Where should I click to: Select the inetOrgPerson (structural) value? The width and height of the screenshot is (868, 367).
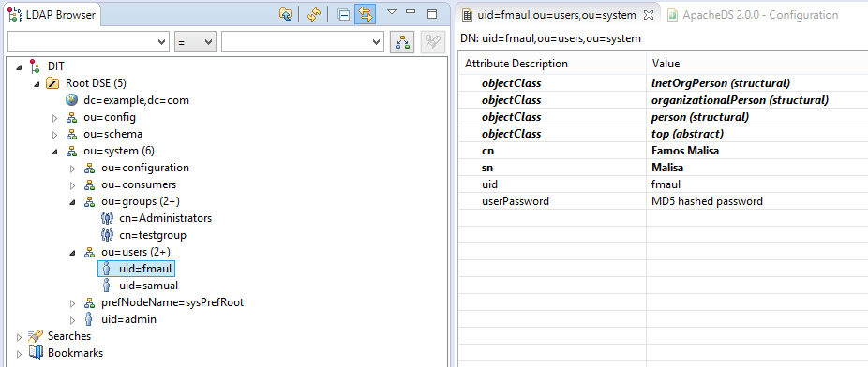tap(721, 83)
